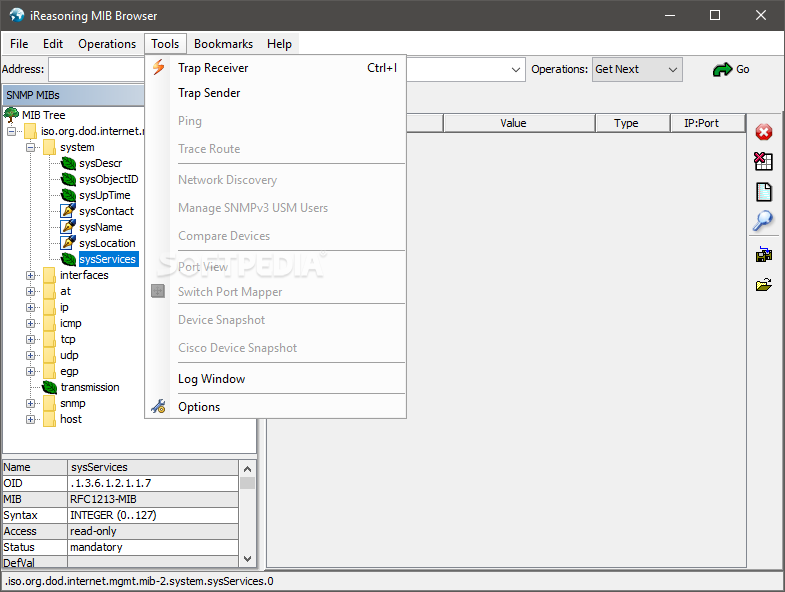
Task: Click the leaf icon next to sysDescr
Action: 68,163
